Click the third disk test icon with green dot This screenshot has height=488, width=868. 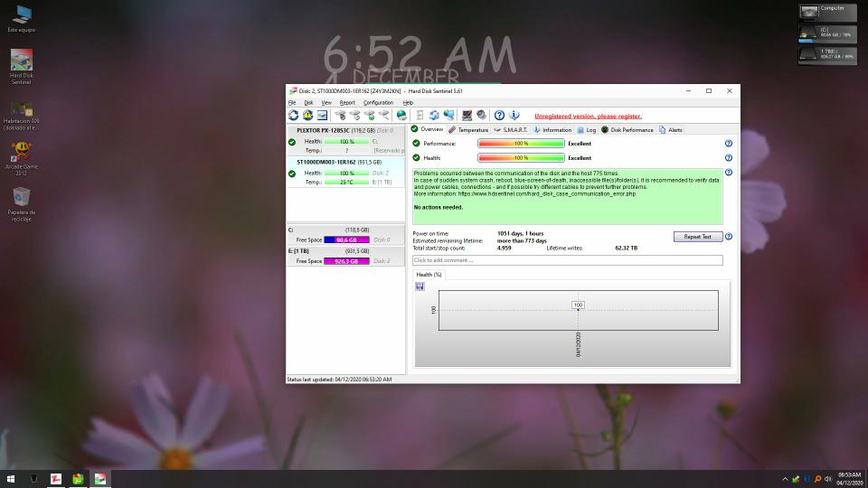369,115
